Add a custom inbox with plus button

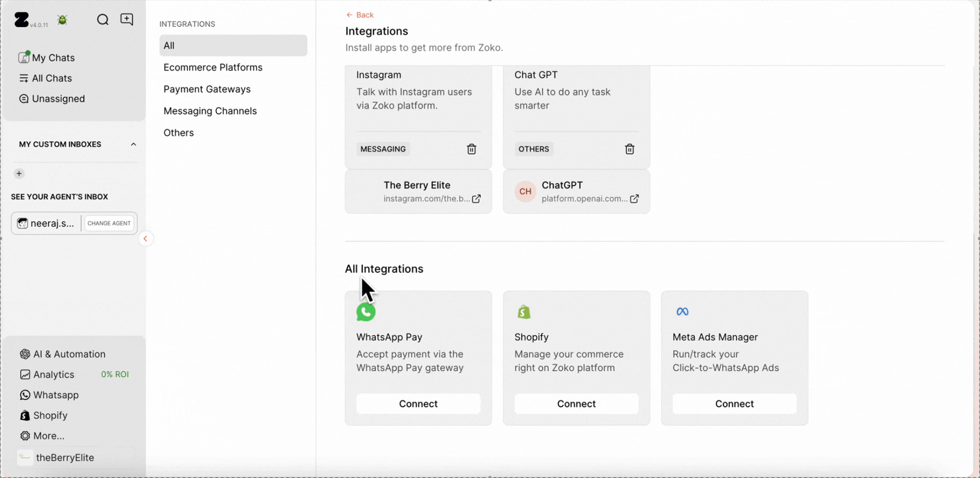click(x=19, y=173)
